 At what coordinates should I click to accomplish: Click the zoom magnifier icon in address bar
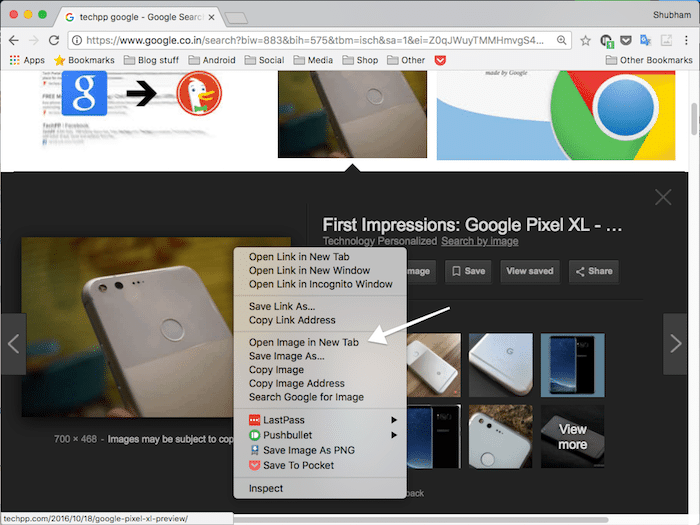click(x=562, y=40)
